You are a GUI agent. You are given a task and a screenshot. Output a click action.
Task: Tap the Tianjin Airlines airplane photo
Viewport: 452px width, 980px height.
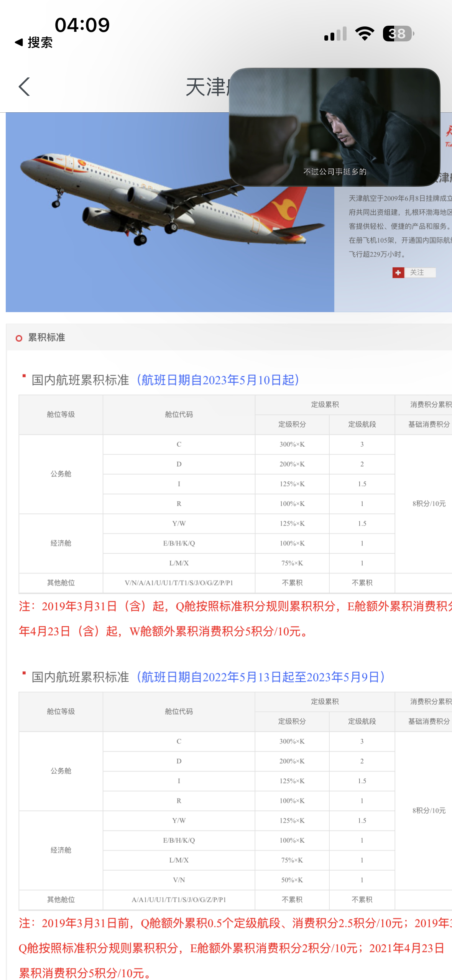pyautogui.click(x=170, y=212)
